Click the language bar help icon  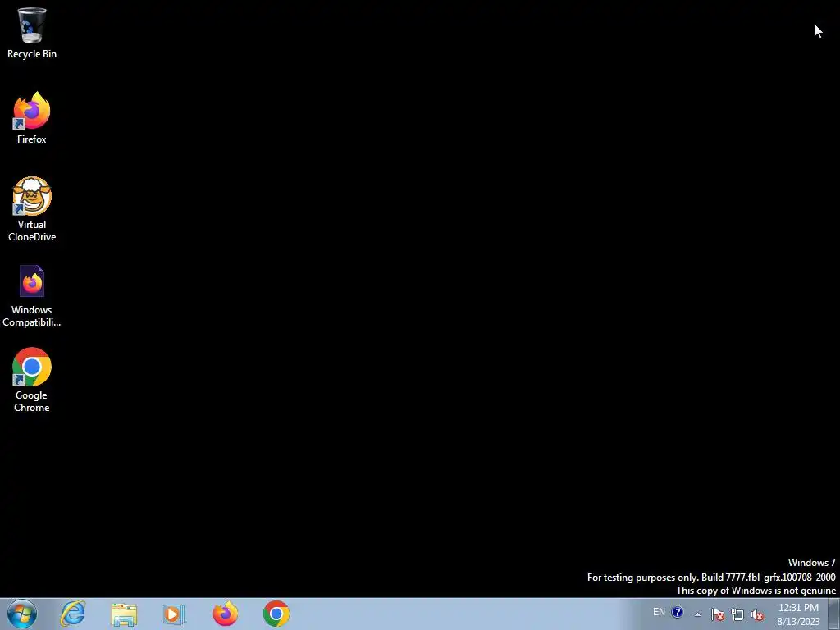coord(677,612)
